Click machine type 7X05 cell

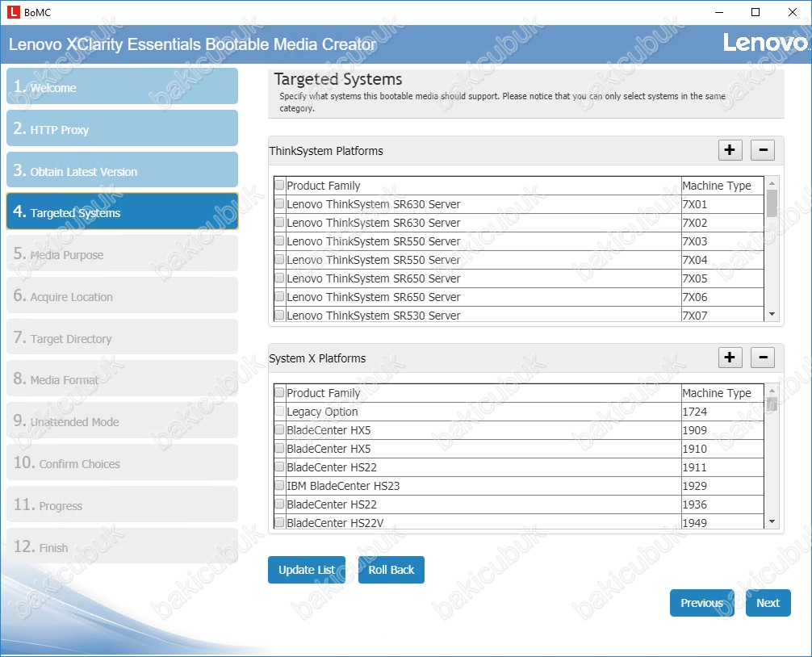pyautogui.click(x=722, y=278)
